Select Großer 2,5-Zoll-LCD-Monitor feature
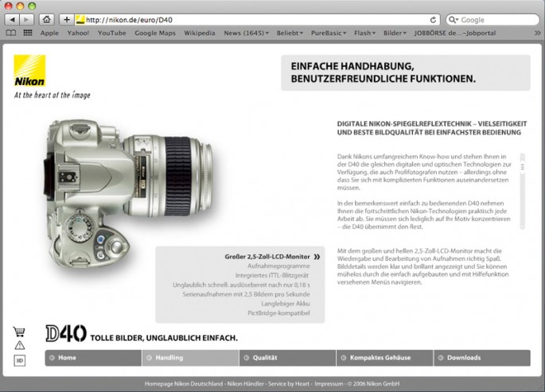545x392 pixels. click(x=267, y=257)
